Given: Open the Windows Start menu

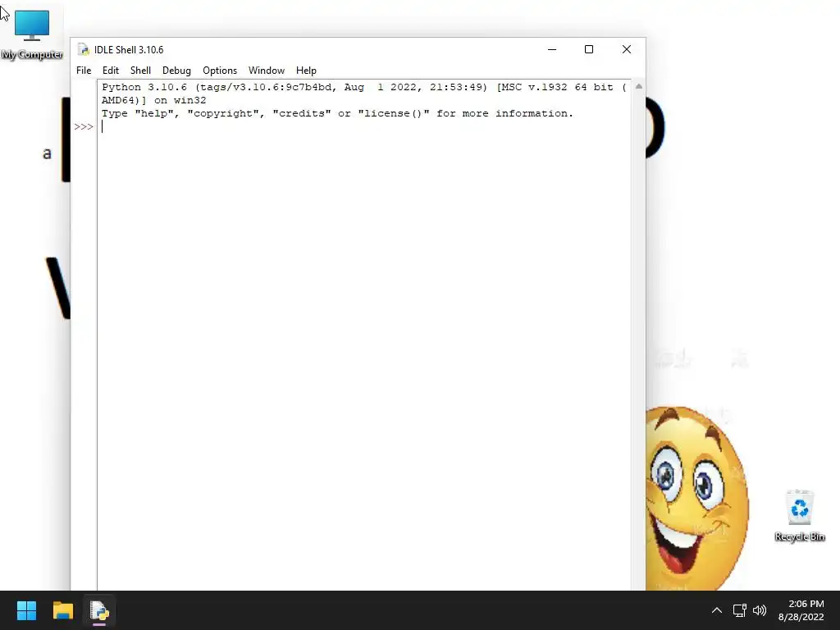Looking at the screenshot, I should pyautogui.click(x=26, y=610).
